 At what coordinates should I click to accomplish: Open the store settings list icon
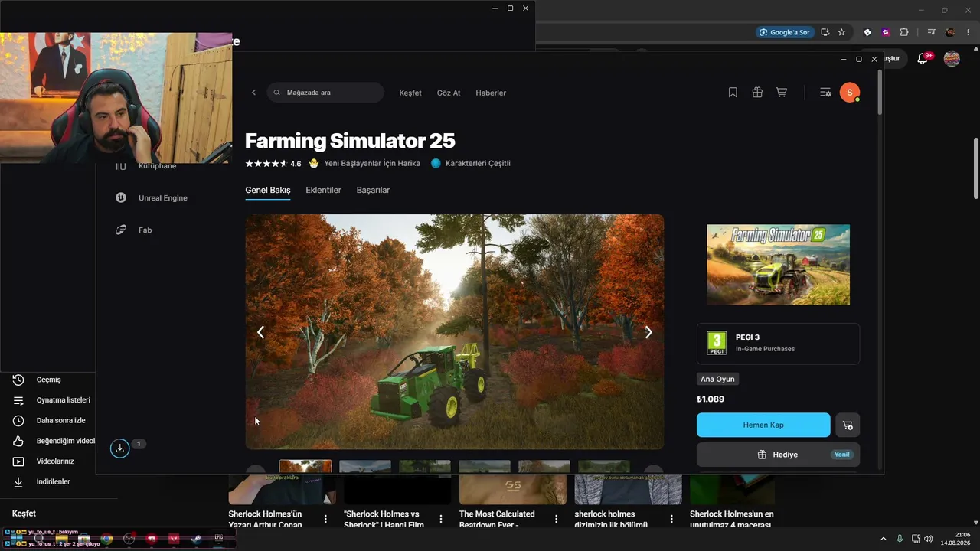(825, 93)
